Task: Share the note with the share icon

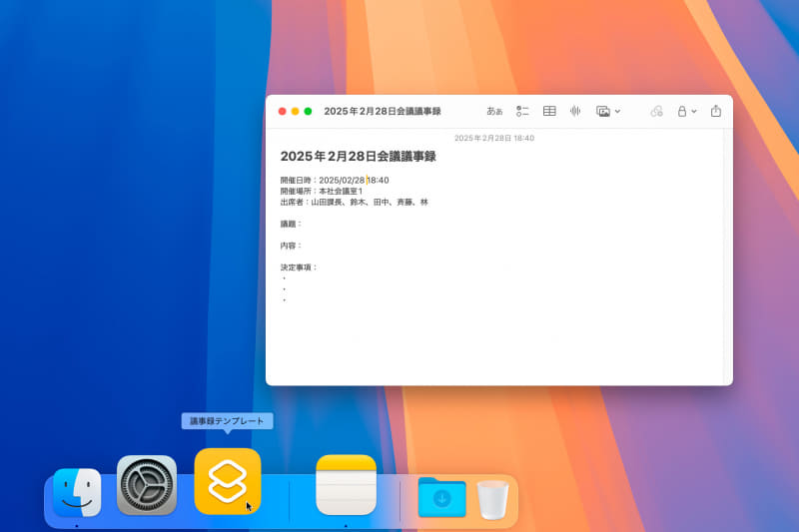Action: (x=716, y=111)
